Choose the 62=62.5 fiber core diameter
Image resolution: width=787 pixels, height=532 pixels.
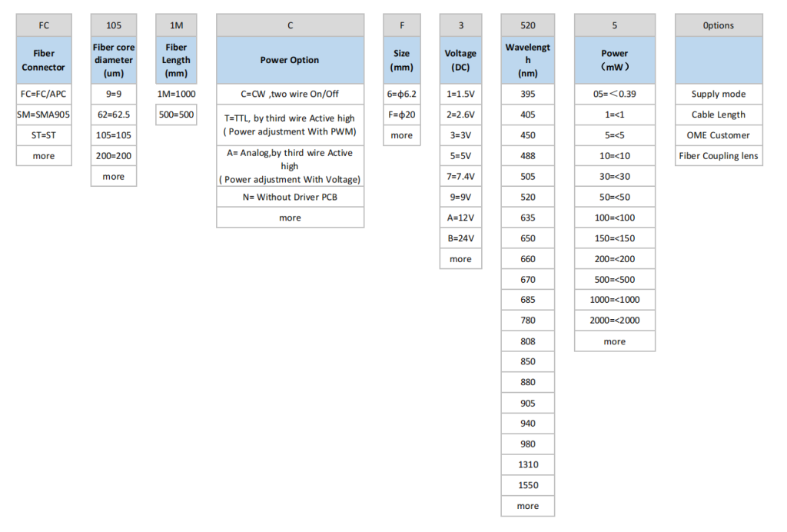tap(113, 115)
